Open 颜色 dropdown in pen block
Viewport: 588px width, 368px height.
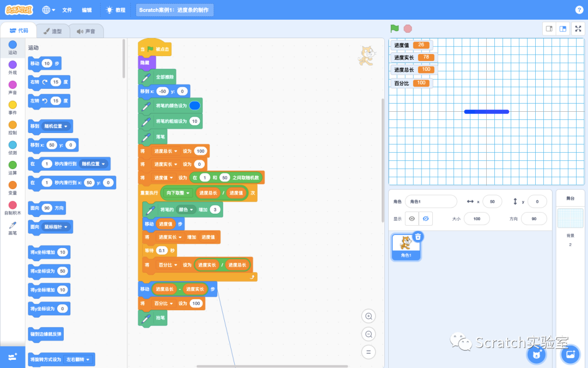click(186, 209)
